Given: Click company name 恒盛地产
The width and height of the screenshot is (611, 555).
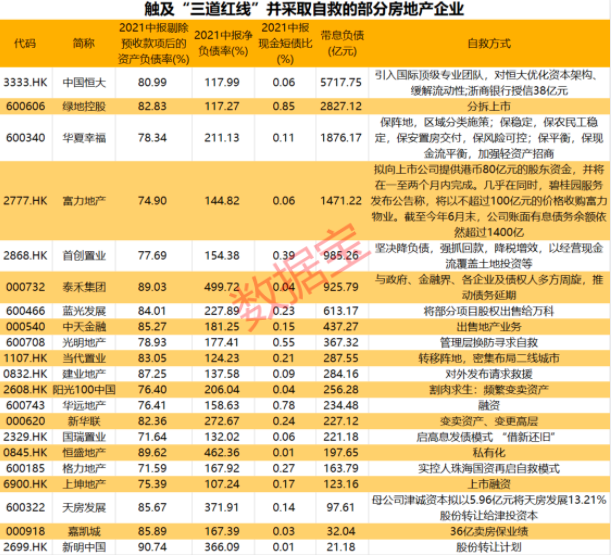Looking at the screenshot, I should pos(84,452).
